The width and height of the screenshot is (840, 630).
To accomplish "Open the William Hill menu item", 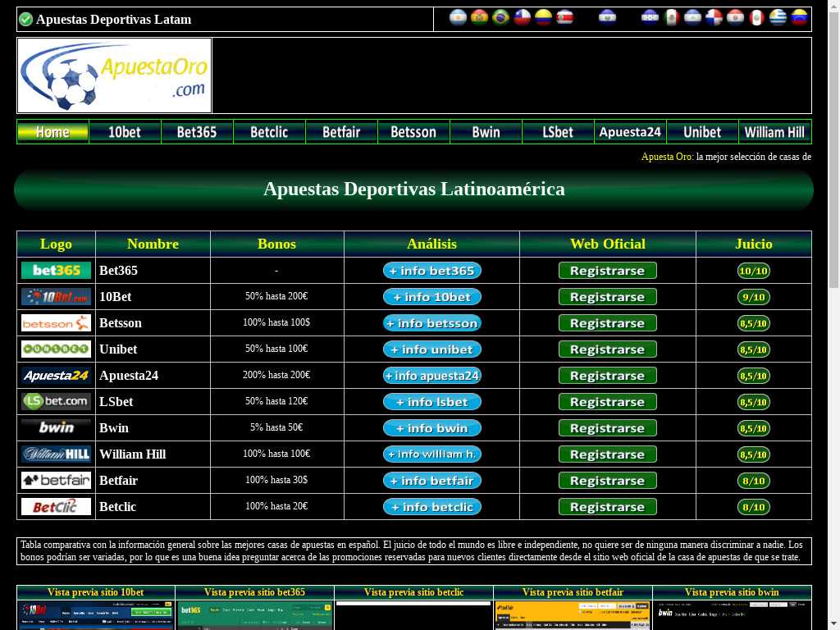I will pos(774,132).
